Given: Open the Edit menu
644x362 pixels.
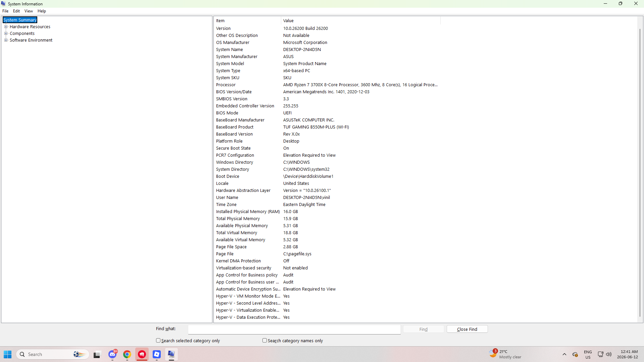Looking at the screenshot, I should point(16,11).
